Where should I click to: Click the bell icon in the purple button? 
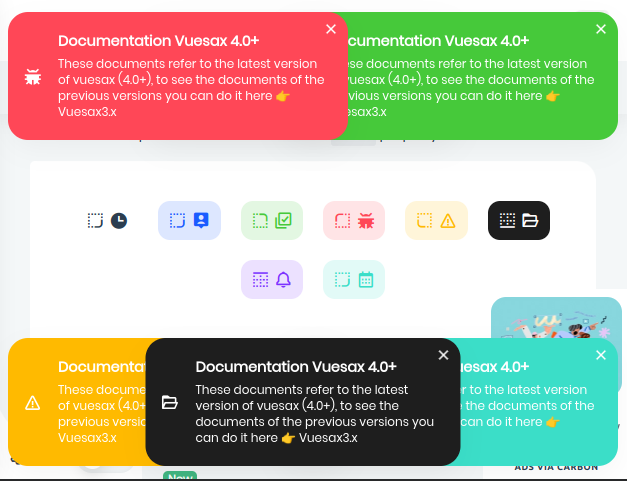point(284,279)
